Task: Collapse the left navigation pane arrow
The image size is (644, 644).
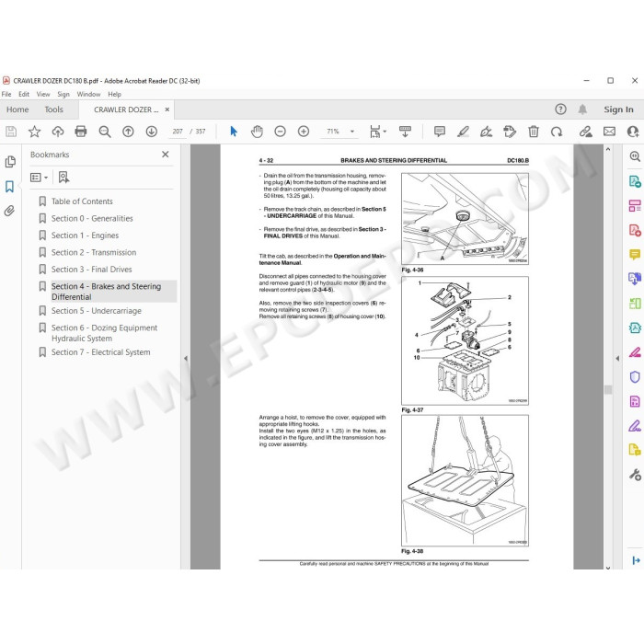Action: (x=186, y=358)
